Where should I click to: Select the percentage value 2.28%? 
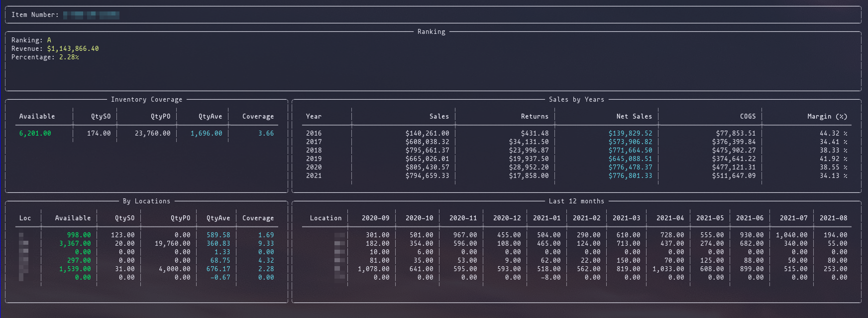(69, 57)
